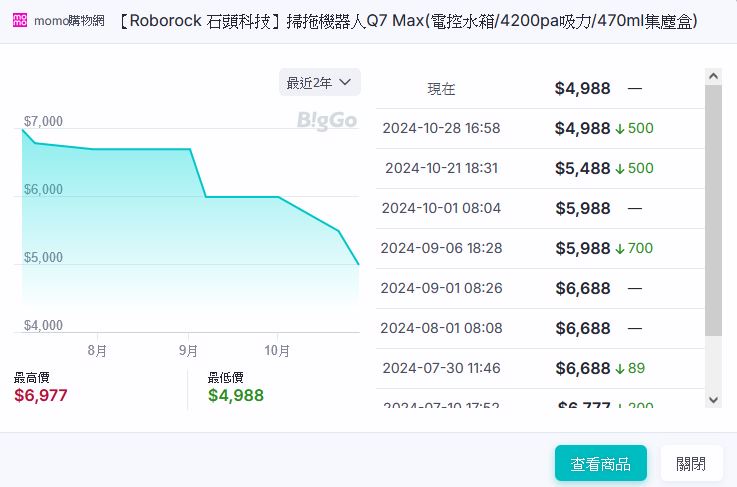Click the 關閉 button
The image size is (737, 487).
click(691, 464)
